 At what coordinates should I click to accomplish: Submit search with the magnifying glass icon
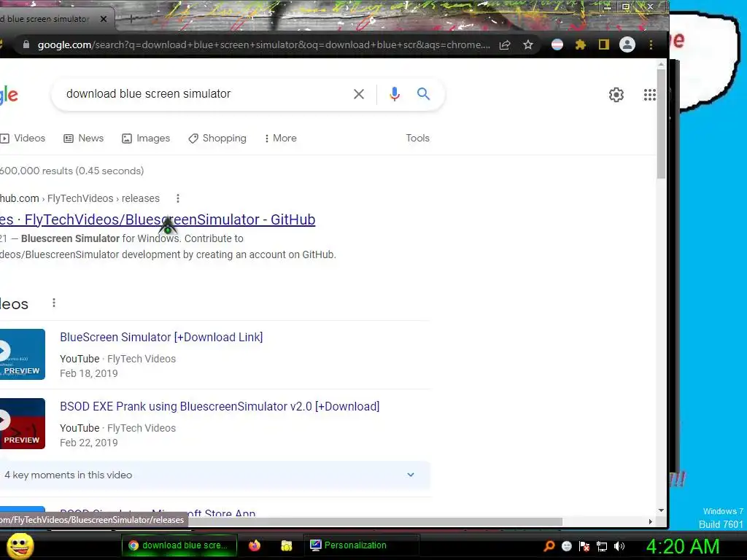click(423, 94)
